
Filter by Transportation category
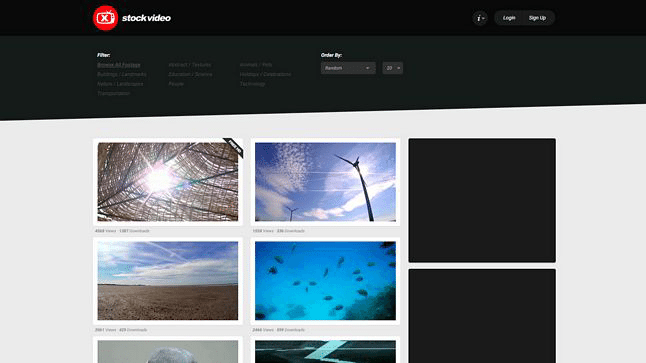pos(114,93)
